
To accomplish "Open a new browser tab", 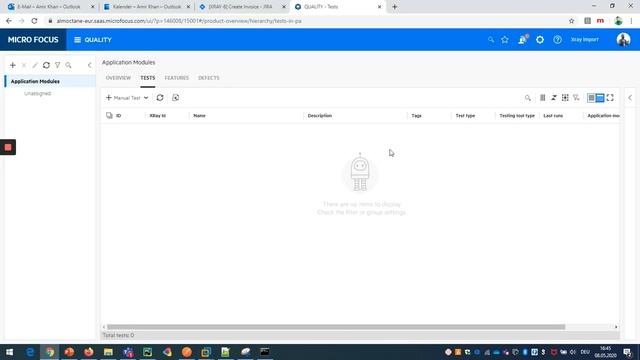I will 394,7.
